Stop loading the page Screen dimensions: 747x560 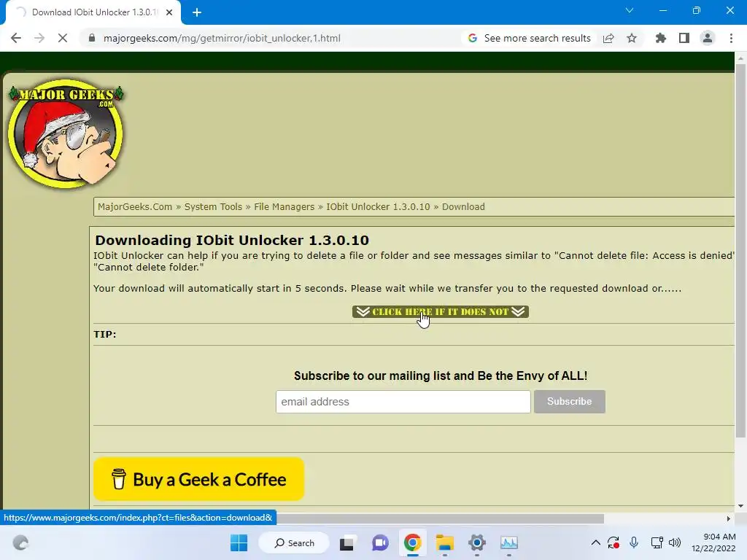[x=63, y=38]
